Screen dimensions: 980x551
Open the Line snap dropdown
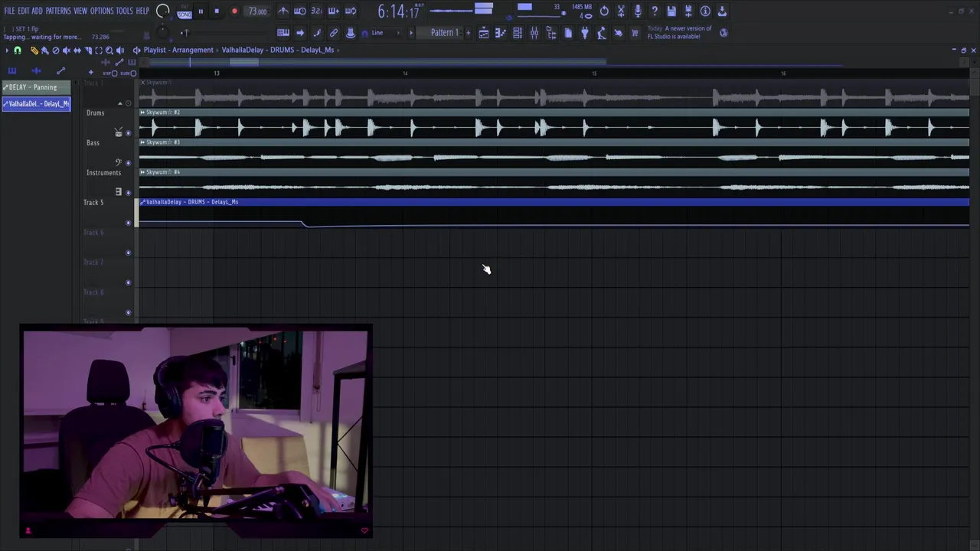(387, 33)
